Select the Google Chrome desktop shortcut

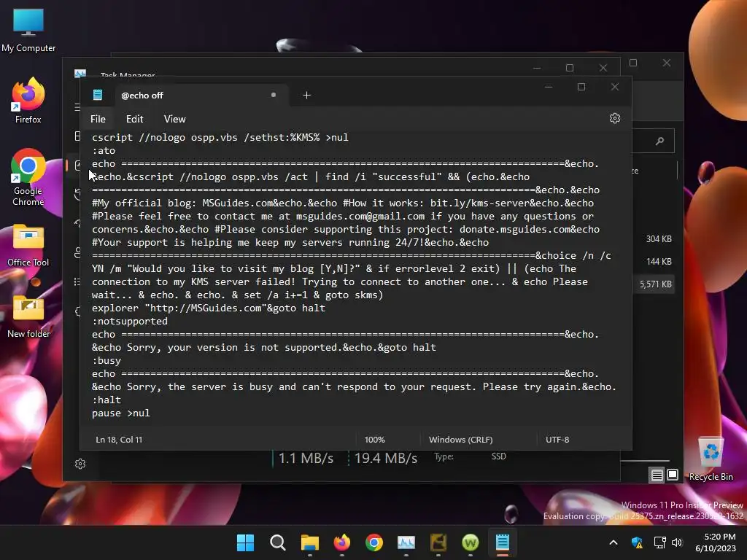click(28, 177)
